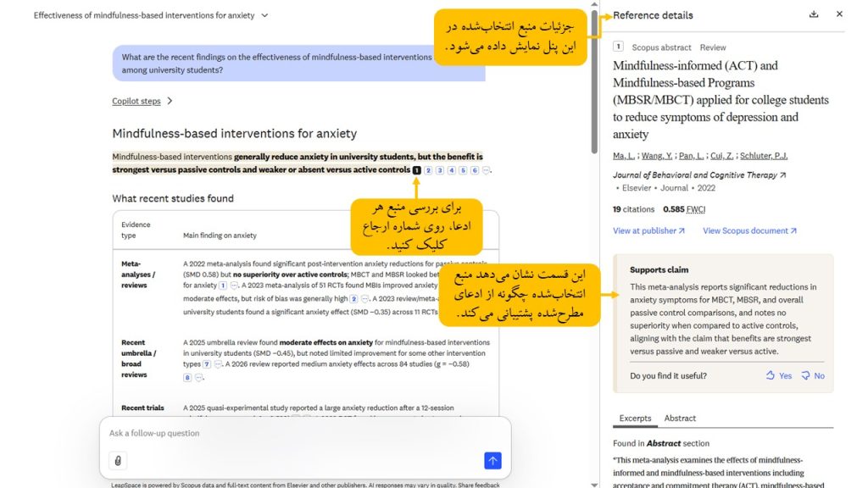Click the 'Scopus abstract' label
868x488 pixels.
coord(661,47)
